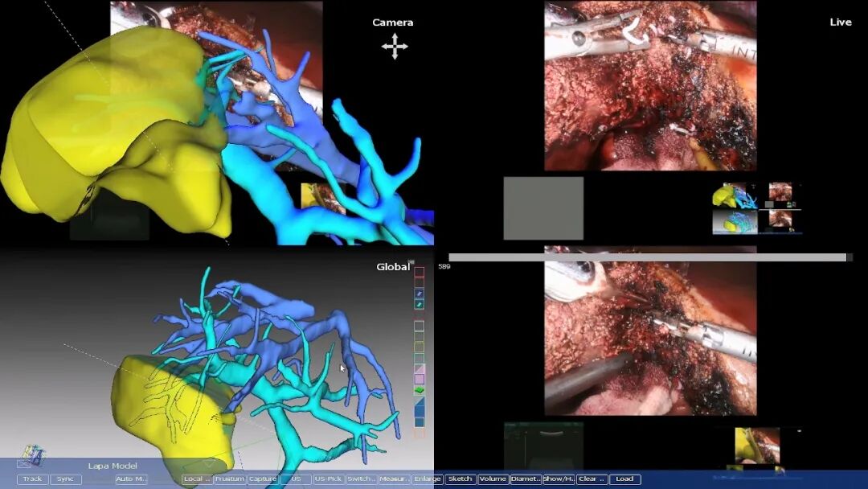This screenshot has width=868, height=489.
Task: Click the blue vessel icon in side palette
Action: tap(419, 294)
